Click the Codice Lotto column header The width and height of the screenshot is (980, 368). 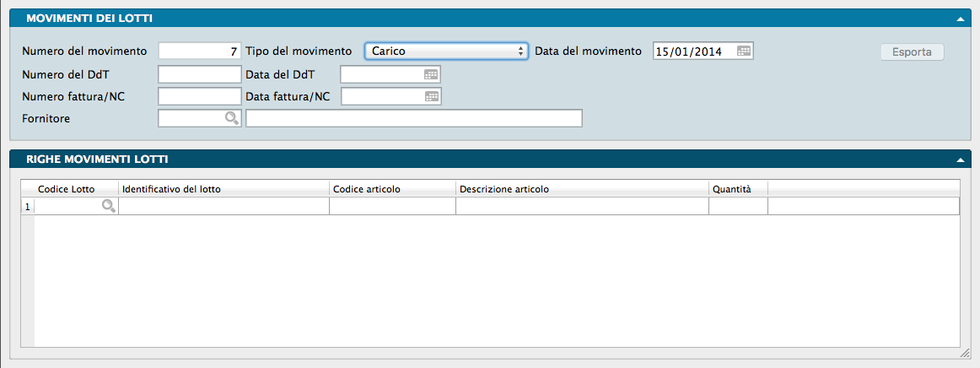coord(67,189)
